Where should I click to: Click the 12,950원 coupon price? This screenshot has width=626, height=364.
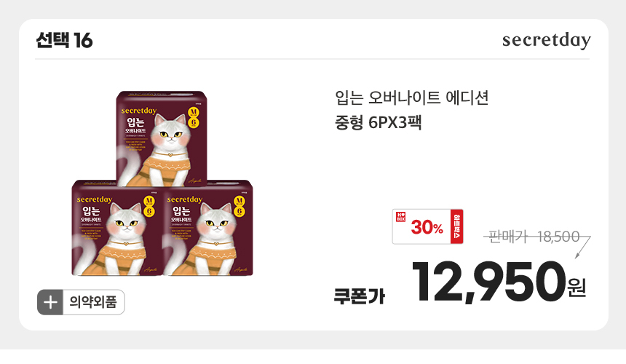tap(499, 282)
